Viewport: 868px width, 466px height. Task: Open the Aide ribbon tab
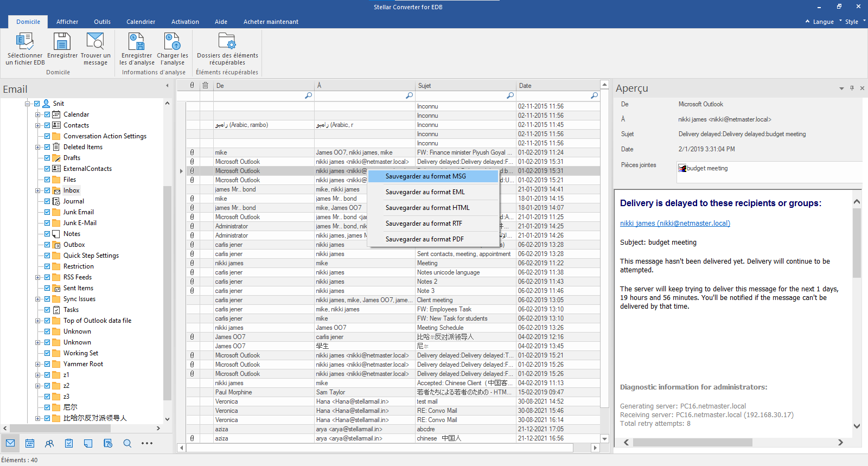(x=221, y=22)
